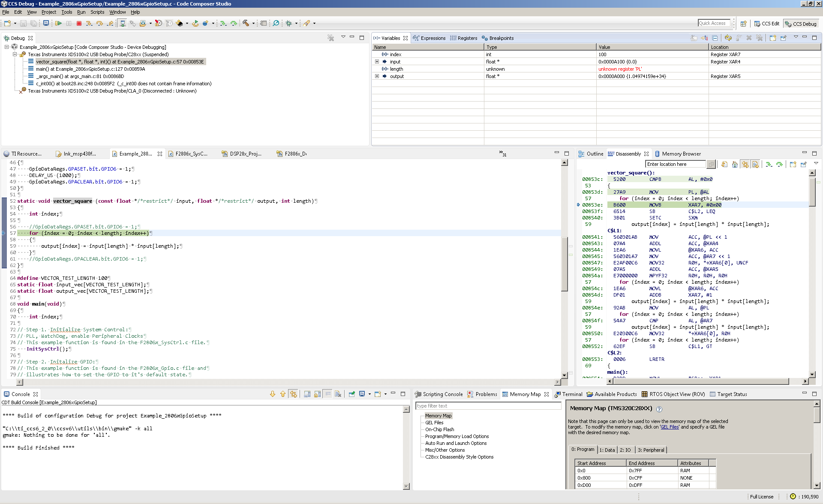This screenshot has width=823, height=504.
Task: Click the Refresh icon in Disassembly toolbar
Action: pos(724,164)
